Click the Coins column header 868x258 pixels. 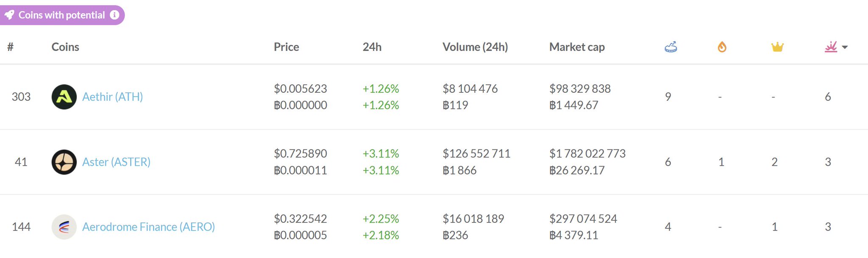65,47
